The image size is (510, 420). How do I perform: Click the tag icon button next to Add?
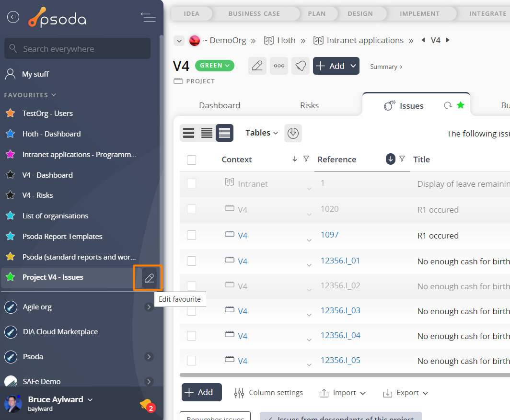[x=301, y=66]
